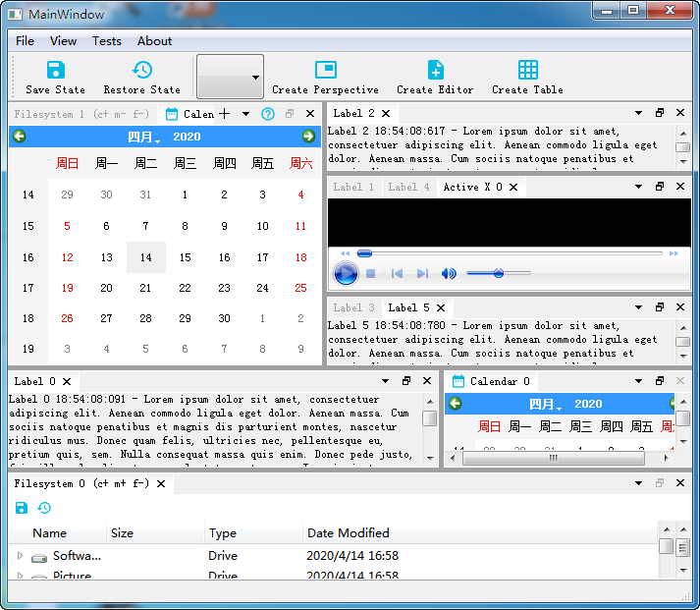700x610 pixels.
Task: Open tabs menu arrow in Filesystem 0 area
Action: 638,483
